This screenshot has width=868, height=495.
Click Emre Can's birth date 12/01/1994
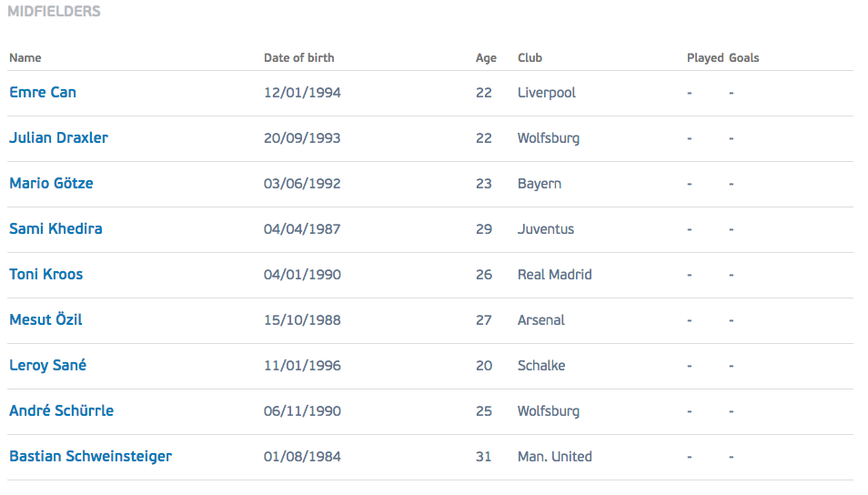302,93
